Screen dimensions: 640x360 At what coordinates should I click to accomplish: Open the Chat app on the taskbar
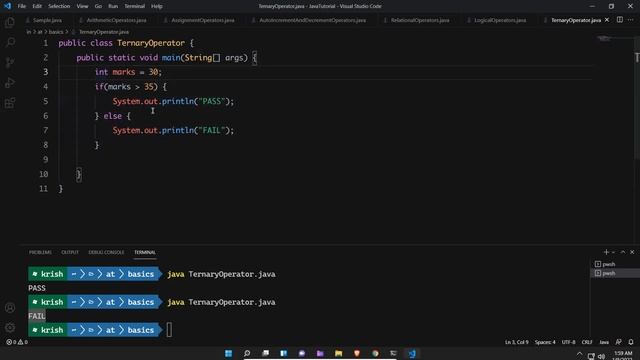[x=302, y=353]
